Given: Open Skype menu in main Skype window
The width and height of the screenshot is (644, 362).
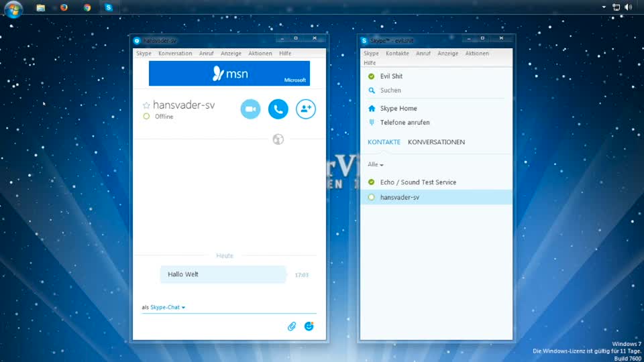Looking at the screenshot, I should [x=371, y=54].
